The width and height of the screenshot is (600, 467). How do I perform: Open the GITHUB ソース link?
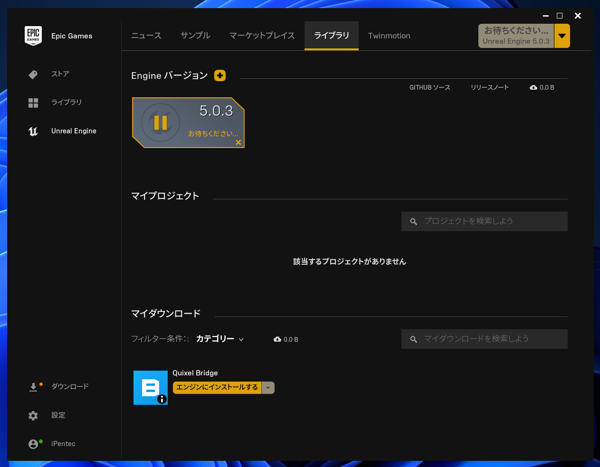point(430,88)
